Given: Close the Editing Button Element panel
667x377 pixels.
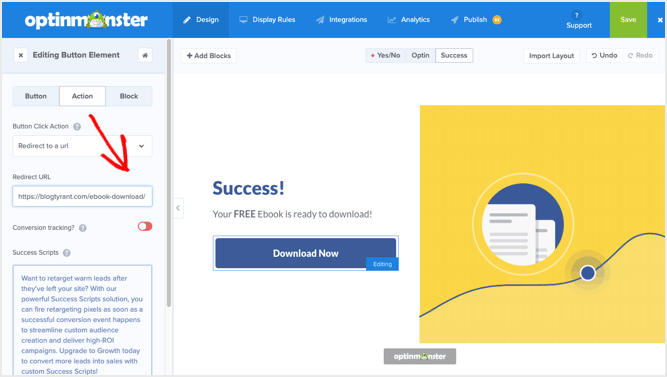Looking at the screenshot, I should point(20,55).
